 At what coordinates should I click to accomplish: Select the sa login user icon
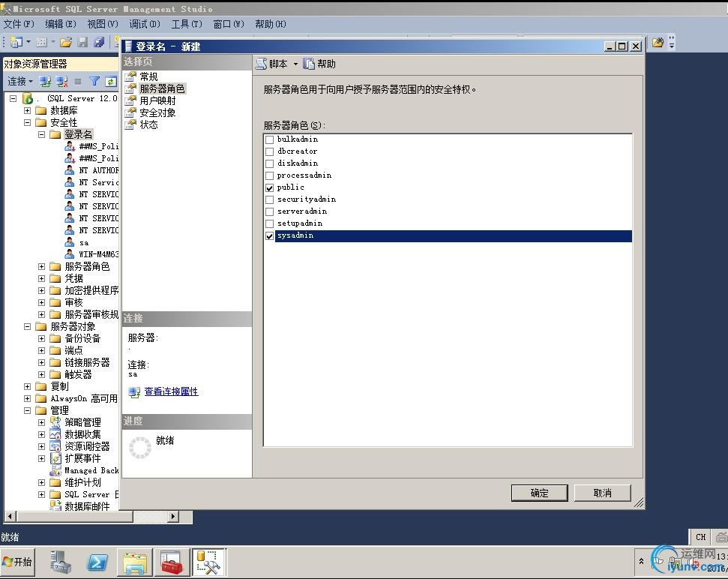pyautogui.click(x=70, y=242)
